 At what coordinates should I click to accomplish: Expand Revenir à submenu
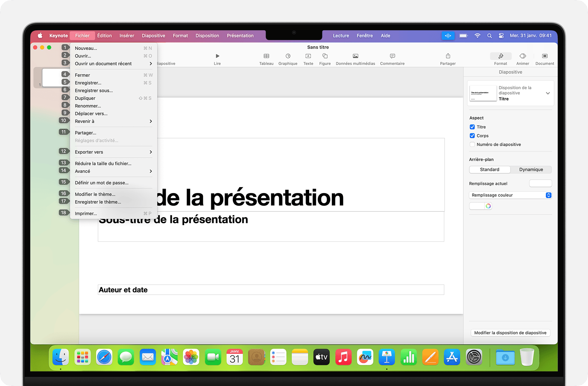(113, 121)
